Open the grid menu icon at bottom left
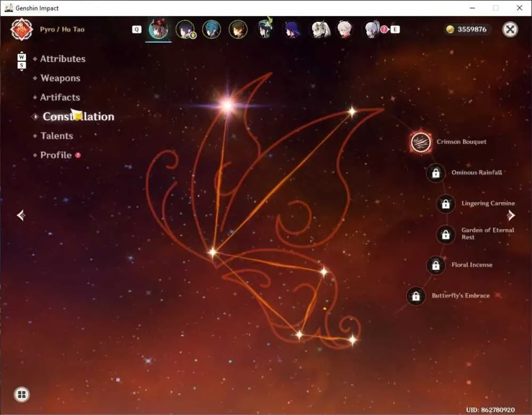The width and height of the screenshot is (532, 415). point(22,394)
